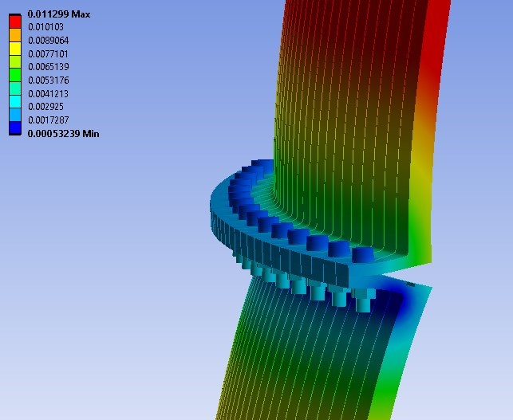Click the 0.00053239 Min legend label
513x420 pixels.
tap(64, 134)
